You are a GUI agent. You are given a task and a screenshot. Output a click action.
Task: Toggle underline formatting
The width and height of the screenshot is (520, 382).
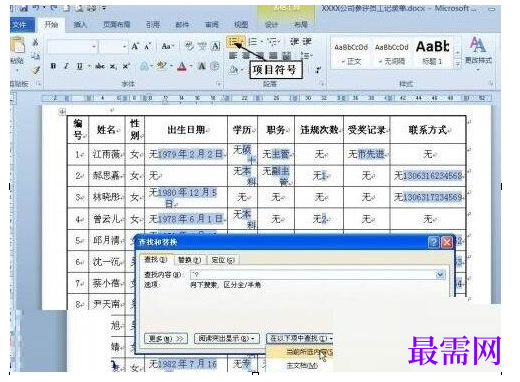[x=79, y=66]
